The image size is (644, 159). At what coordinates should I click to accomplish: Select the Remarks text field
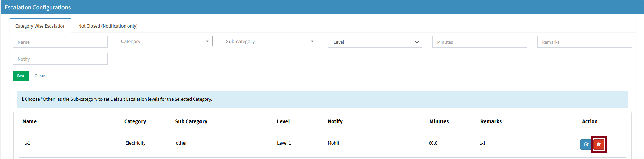[x=584, y=42]
